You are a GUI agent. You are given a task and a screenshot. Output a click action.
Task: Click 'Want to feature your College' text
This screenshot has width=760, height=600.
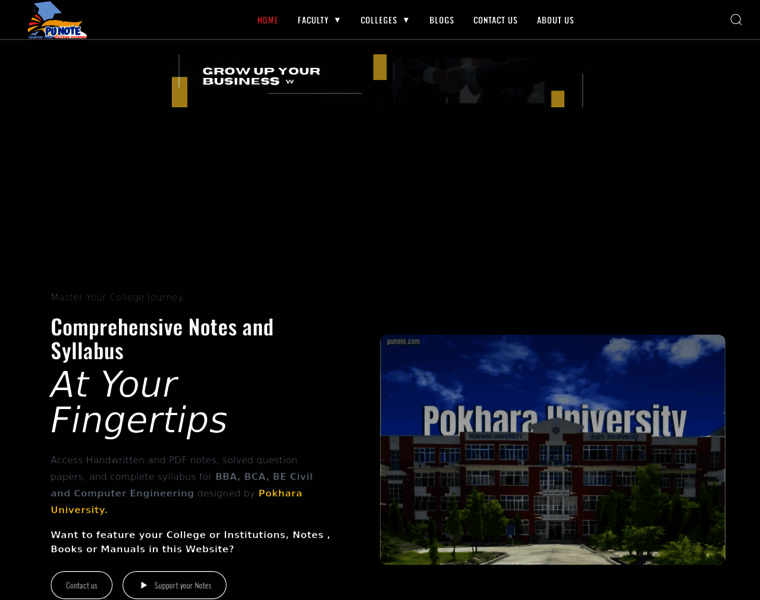(190, 541)
